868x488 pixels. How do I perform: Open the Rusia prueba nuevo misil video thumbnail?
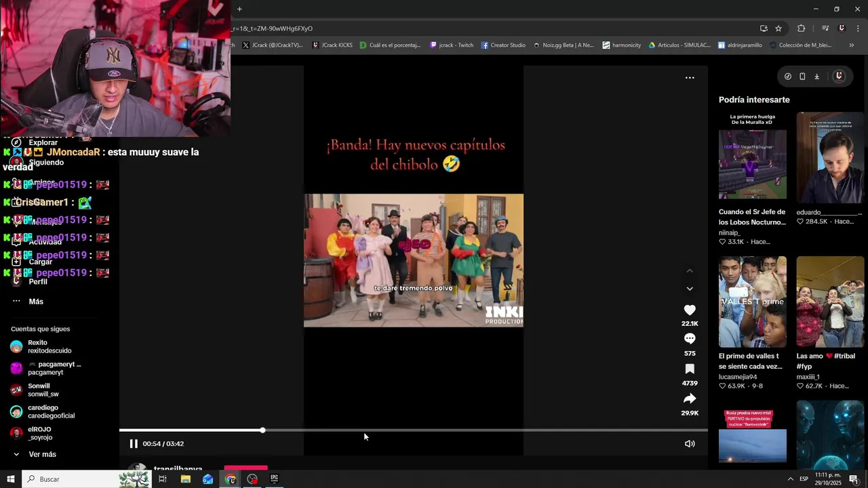point(752,434)
